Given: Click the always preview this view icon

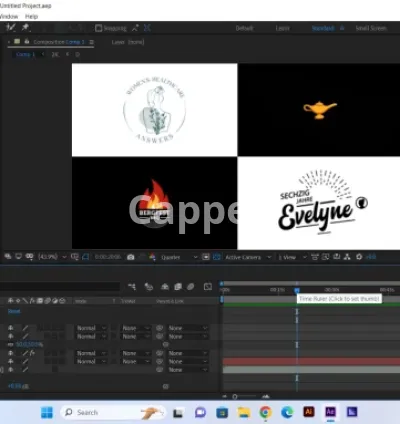Looking at the screenshot, I should coord(8,257).
